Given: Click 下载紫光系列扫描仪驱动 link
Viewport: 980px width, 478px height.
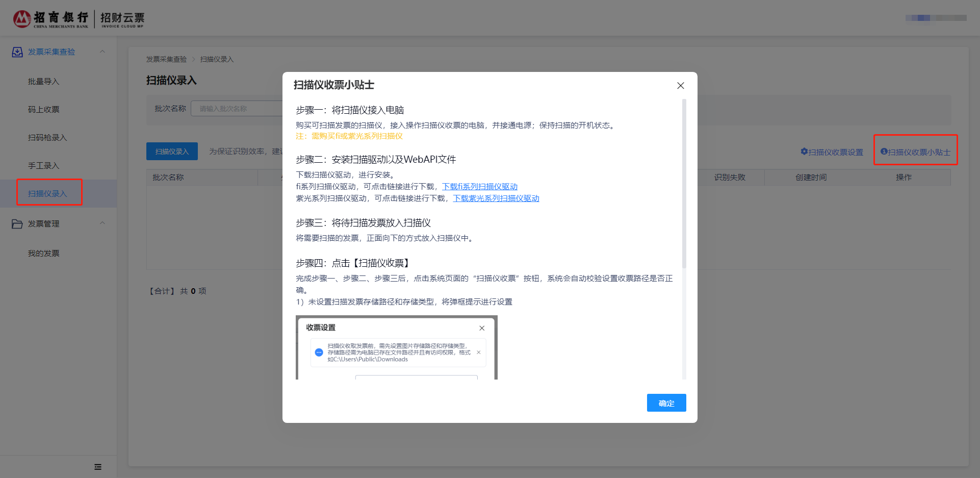Looking at the screenshot, I should click(x=496, y=198).
